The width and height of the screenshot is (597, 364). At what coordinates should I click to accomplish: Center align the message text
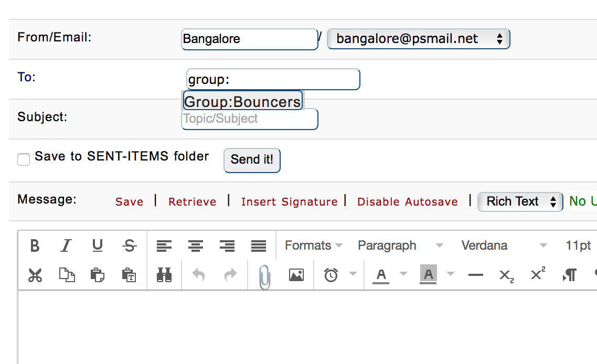click(x=196, y=245)
